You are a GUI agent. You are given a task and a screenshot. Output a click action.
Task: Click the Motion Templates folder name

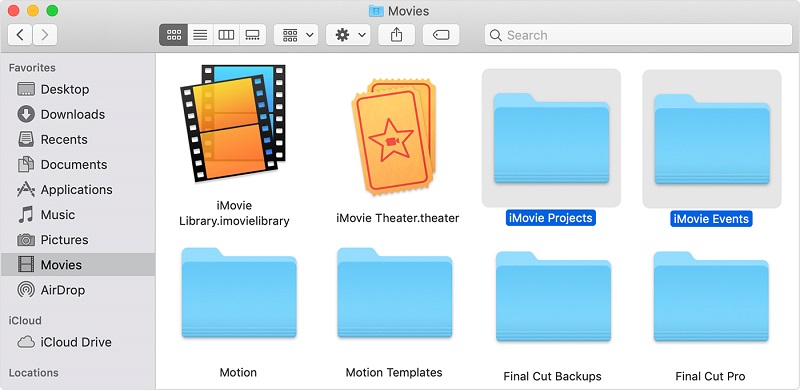pyautogui.click(x=394, y=372)
